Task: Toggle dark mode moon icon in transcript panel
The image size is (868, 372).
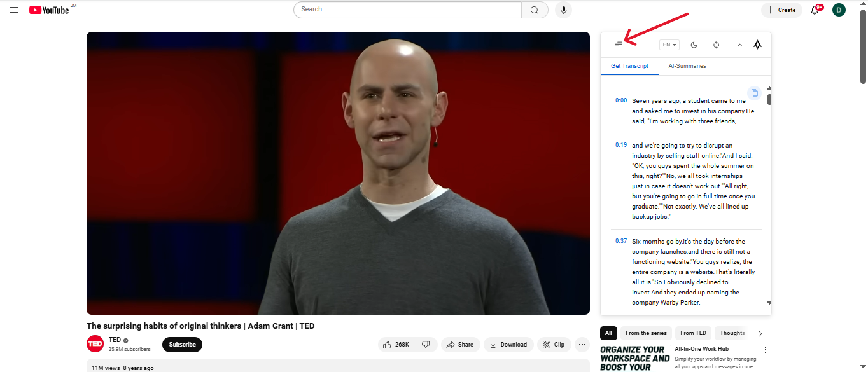Action: (694, 45)
